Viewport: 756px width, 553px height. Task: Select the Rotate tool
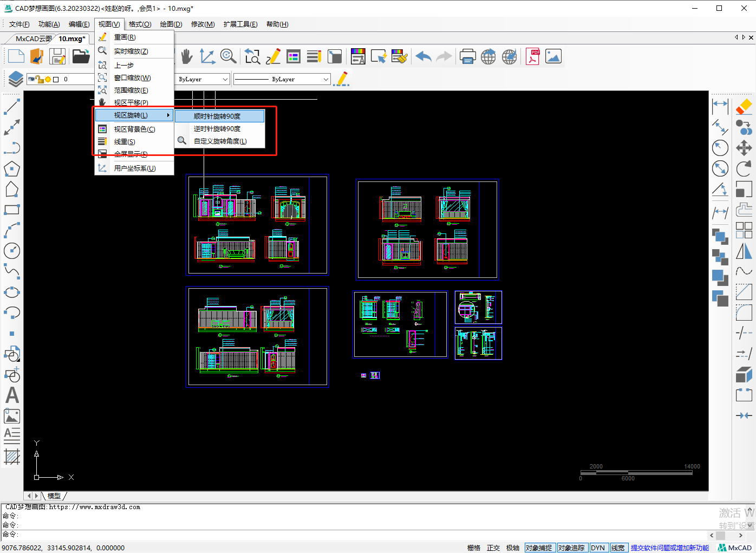744,168
